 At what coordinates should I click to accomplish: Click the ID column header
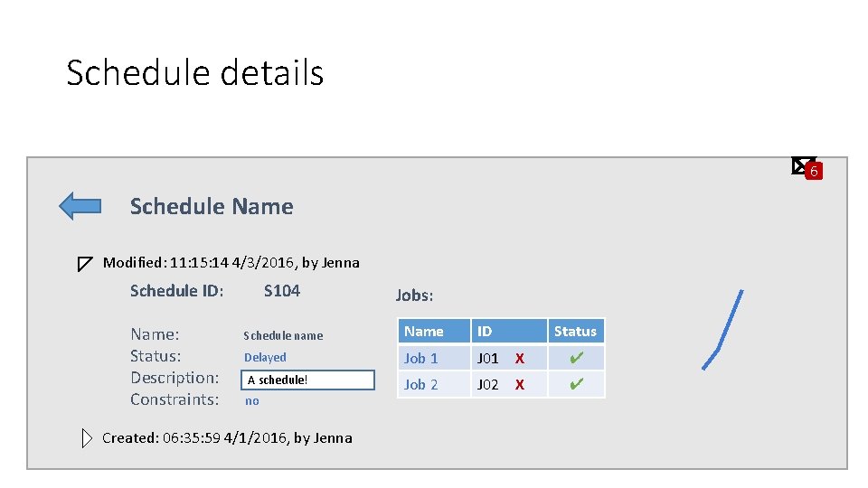[x=485, y=332]
